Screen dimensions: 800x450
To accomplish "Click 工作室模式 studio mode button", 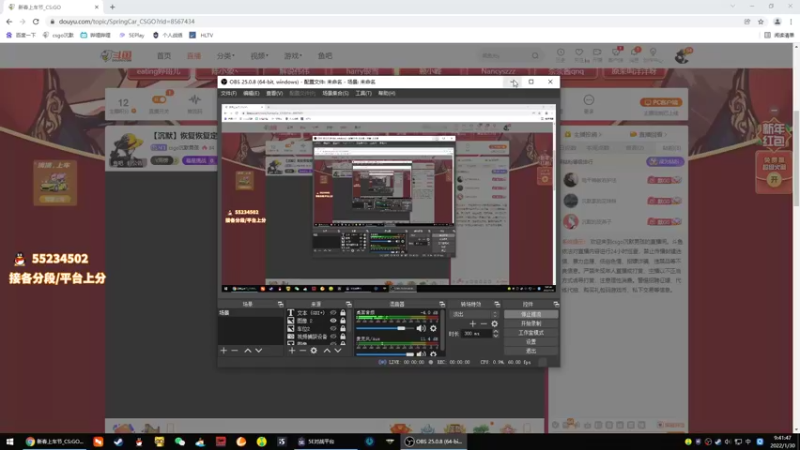I will pos(531,333).
